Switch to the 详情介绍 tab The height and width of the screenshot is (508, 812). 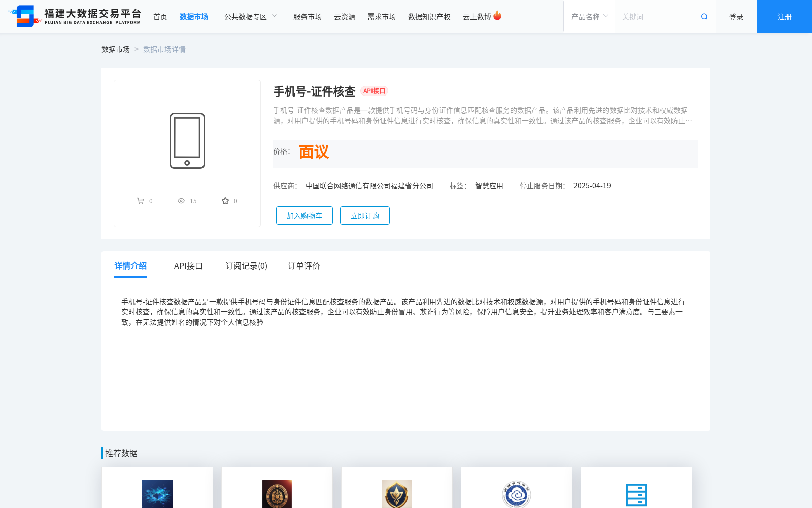click(x=130, y=266)
